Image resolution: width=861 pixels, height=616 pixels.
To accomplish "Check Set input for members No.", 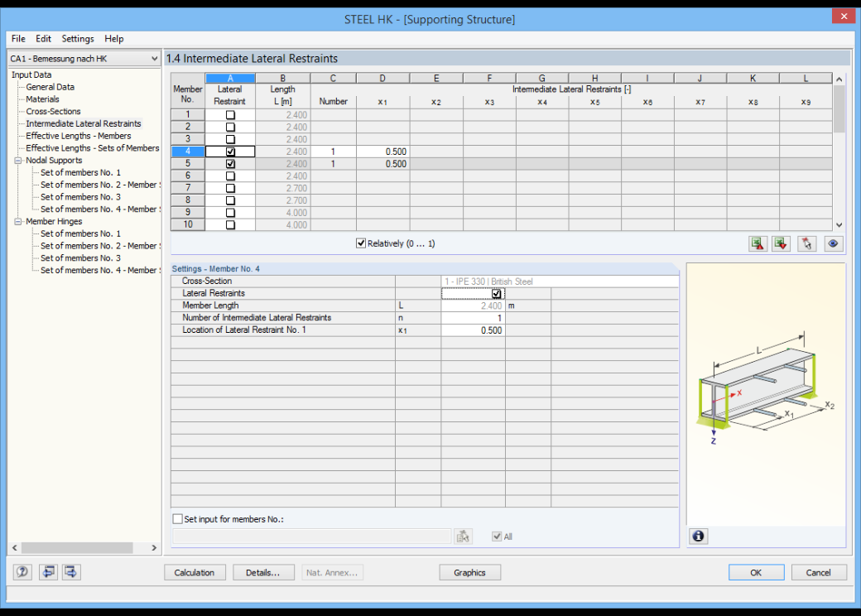I will 178,519.
